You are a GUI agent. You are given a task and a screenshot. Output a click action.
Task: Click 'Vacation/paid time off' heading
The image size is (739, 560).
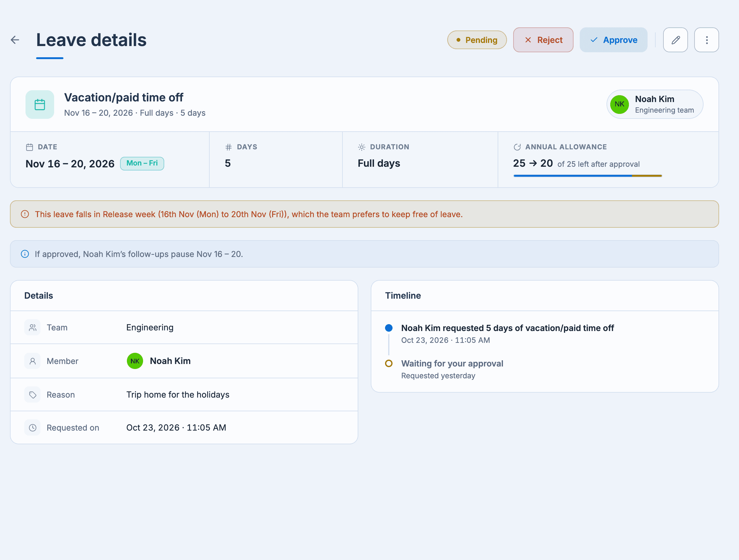(x=123, y=98)
